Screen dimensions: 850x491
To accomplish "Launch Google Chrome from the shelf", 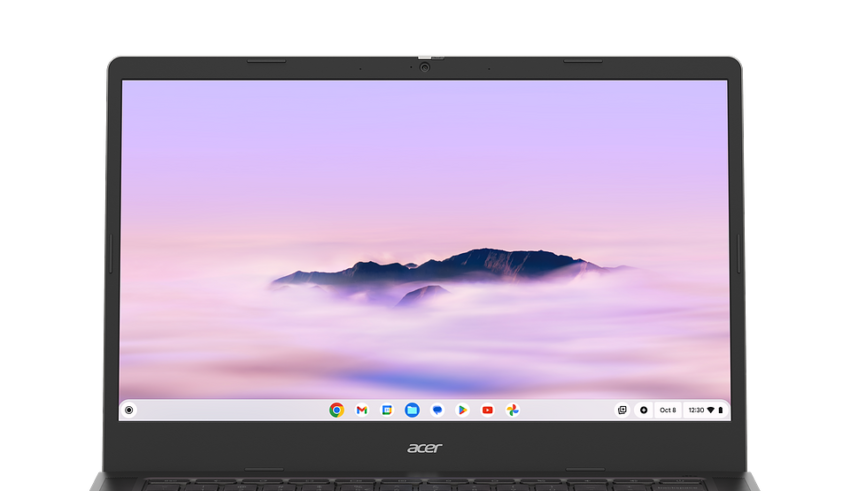I will pos(337,410).
